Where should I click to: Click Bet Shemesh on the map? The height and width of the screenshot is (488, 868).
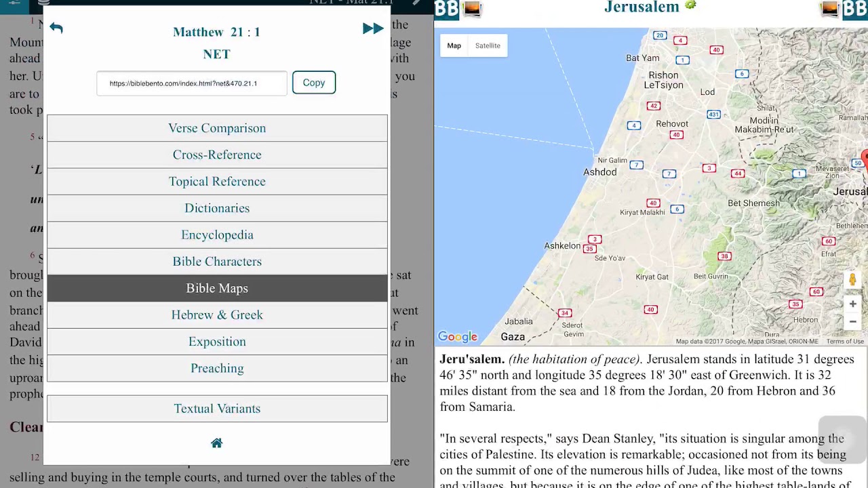click(753, 203)
